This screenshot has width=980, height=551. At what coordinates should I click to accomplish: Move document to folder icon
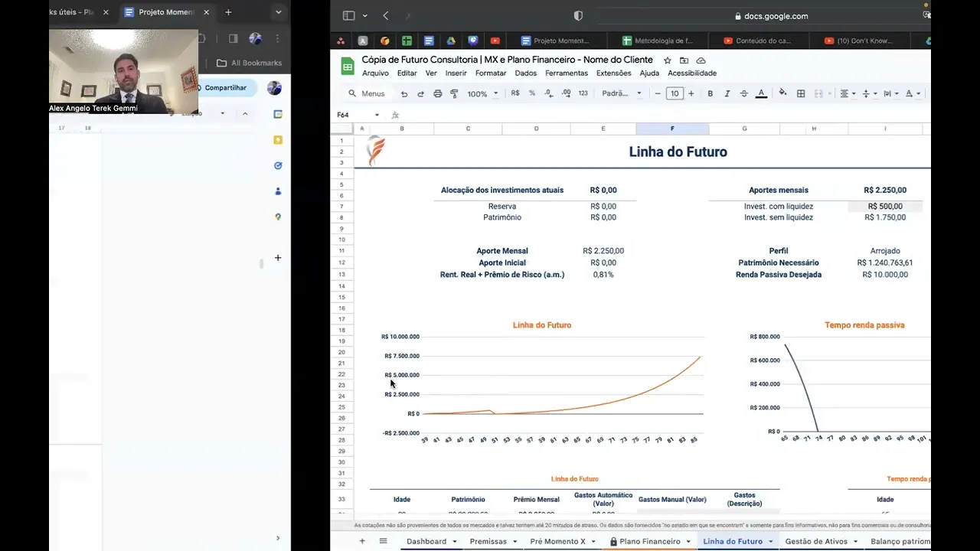684,60
